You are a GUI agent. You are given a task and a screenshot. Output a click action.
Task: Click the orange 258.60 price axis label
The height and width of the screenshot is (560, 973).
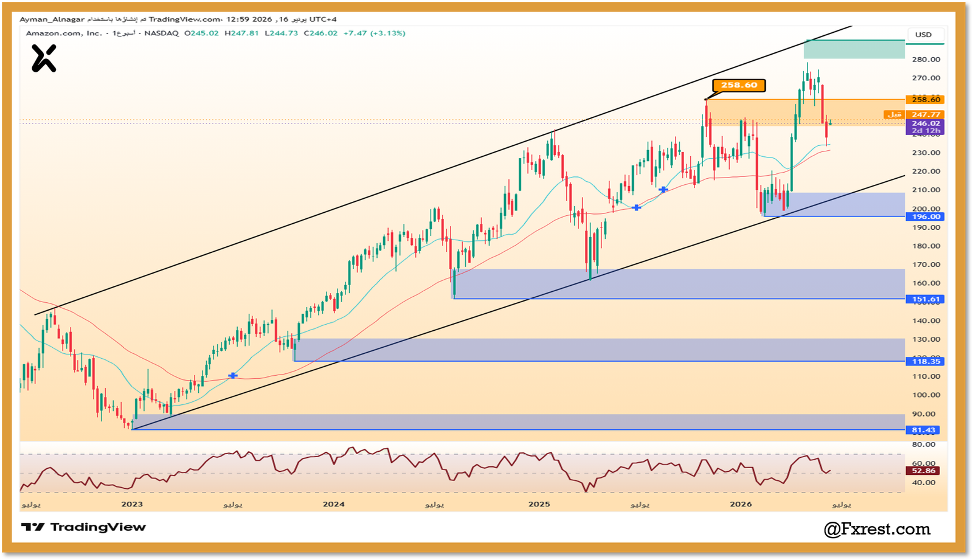pos(925,100)
